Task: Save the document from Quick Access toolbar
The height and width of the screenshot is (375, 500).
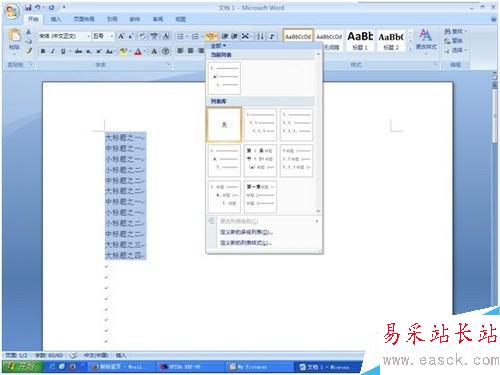Action: click(x=28, y=7)
